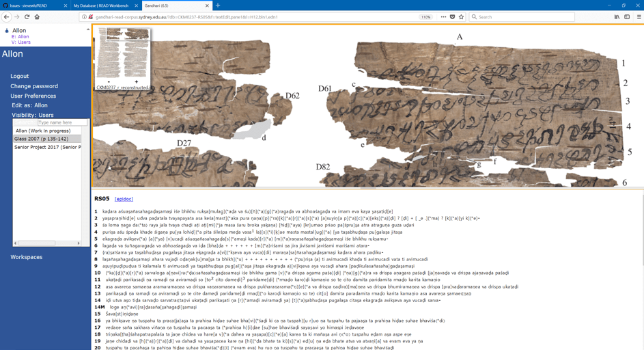The height and width of the screenshot is (350, 644).
Task: Switch to My Database READ Workbench tab
Action: pyautogui.click(x=101, y=5)
